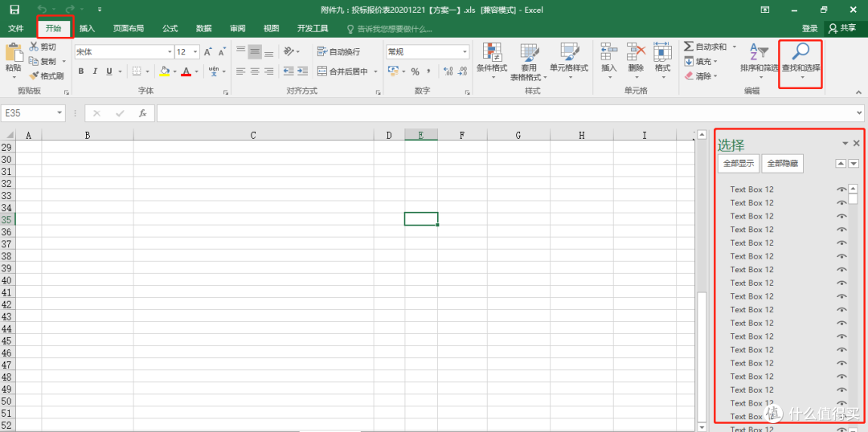Screen dimensions: 868x432
Task: Click the decrease decimal icon
Action: click(462, 71)
